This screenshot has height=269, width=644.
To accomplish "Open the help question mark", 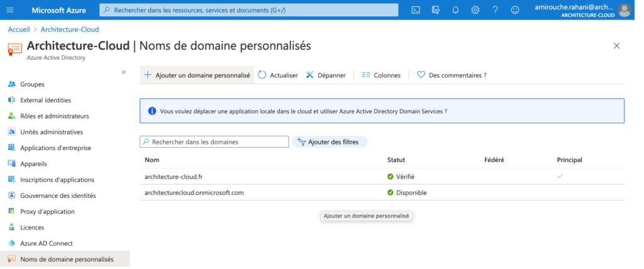I will 496,10.
